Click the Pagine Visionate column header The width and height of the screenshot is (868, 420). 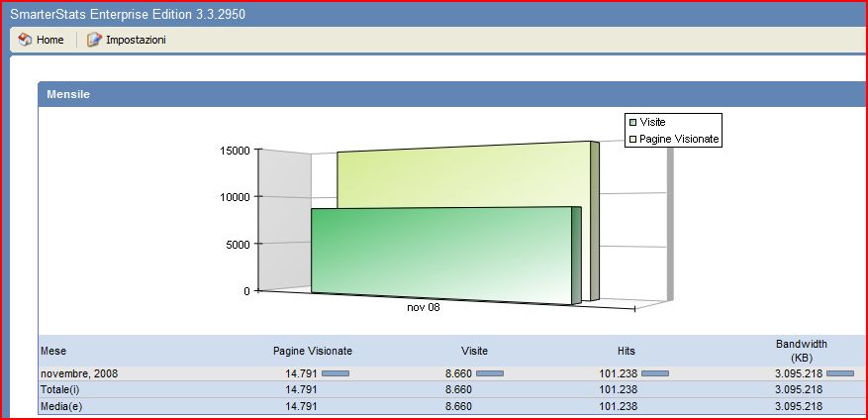click(313, 351)
